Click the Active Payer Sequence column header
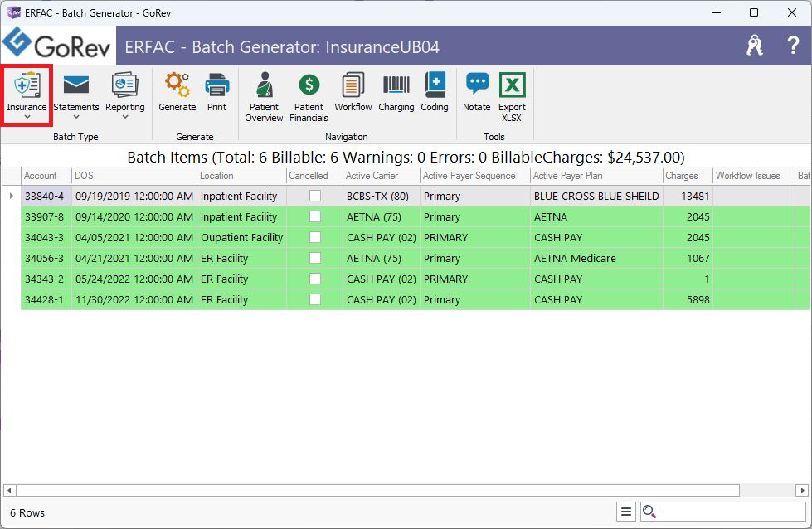This screenshot has height=529, width=812. point(475,176)
